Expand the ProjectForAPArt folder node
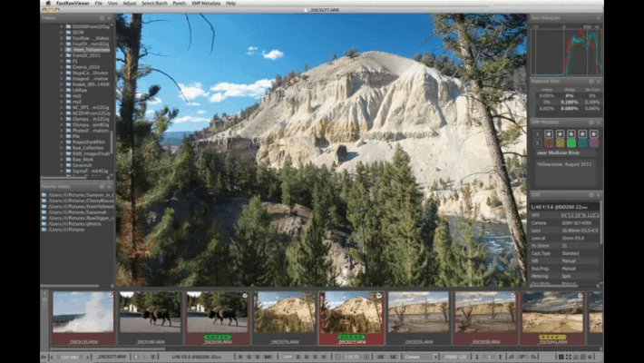644x363 pixels. [62, 142]
